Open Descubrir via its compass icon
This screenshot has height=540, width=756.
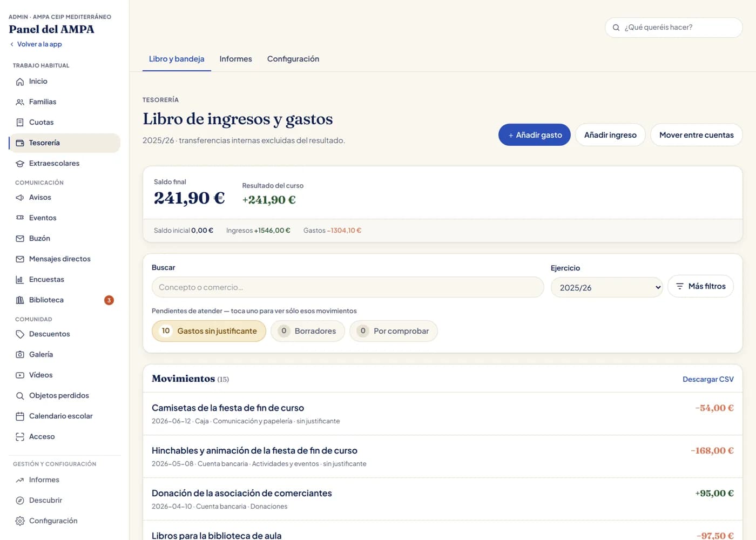coord(20,501)
